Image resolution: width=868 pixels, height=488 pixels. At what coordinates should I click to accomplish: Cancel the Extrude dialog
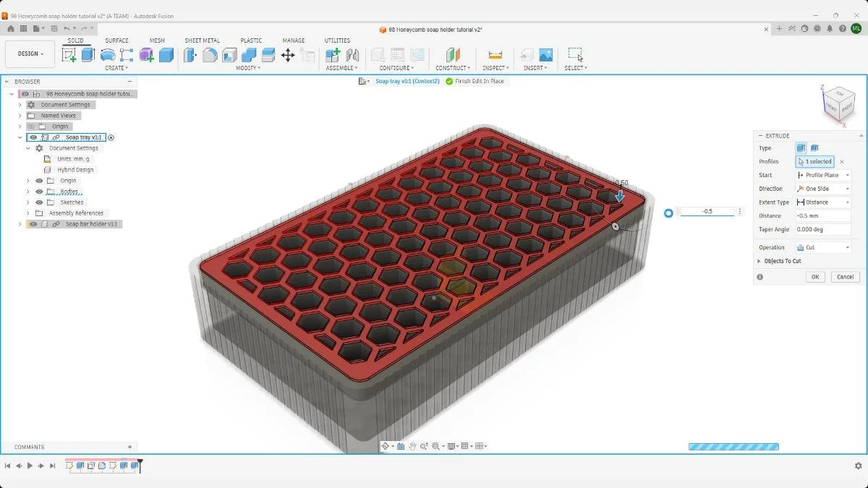(845, 277)
